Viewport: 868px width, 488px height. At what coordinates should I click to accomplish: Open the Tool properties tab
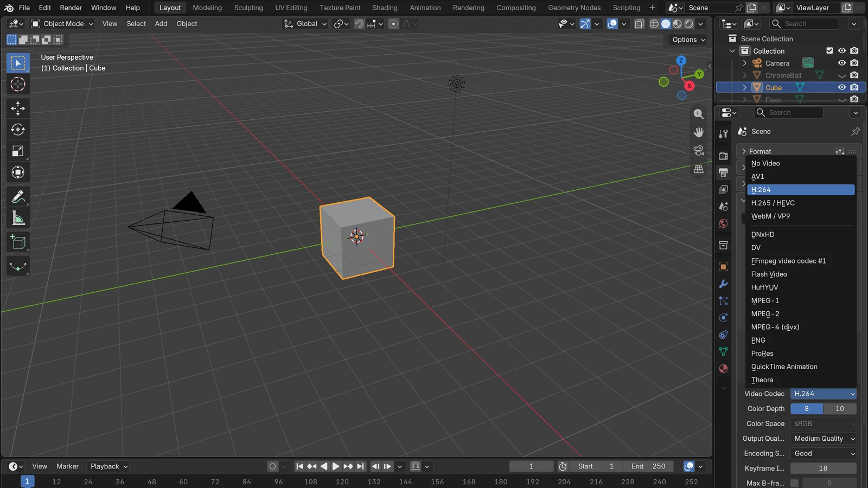click(x=723, y=133)
